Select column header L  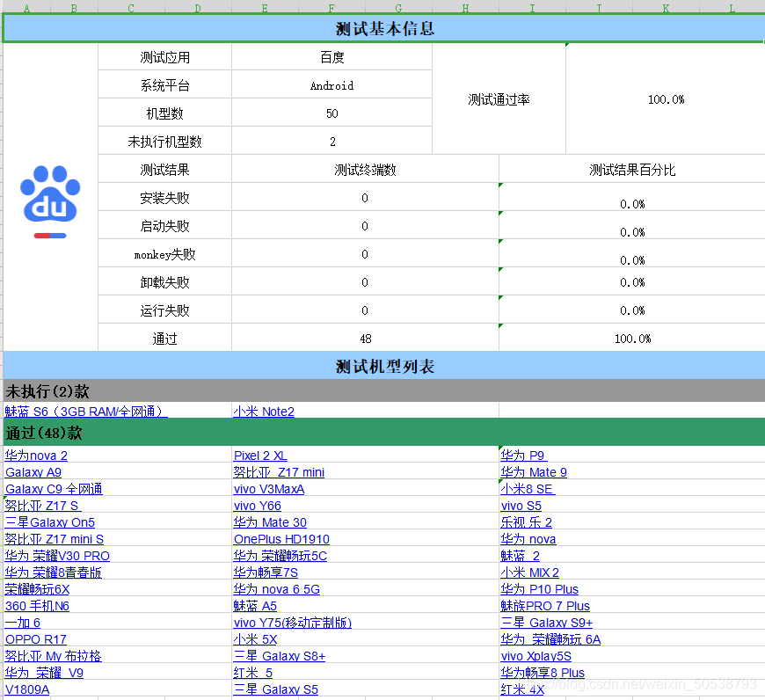[733, 7]
